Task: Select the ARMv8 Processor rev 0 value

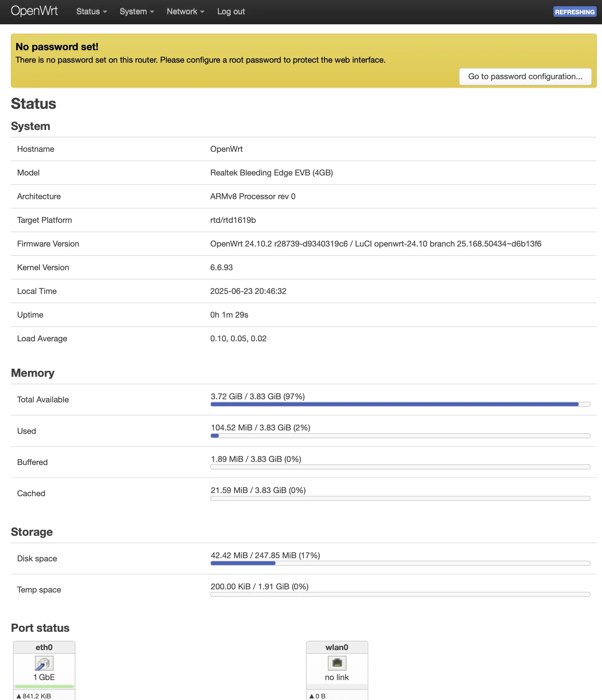Action: coord(253,196)
